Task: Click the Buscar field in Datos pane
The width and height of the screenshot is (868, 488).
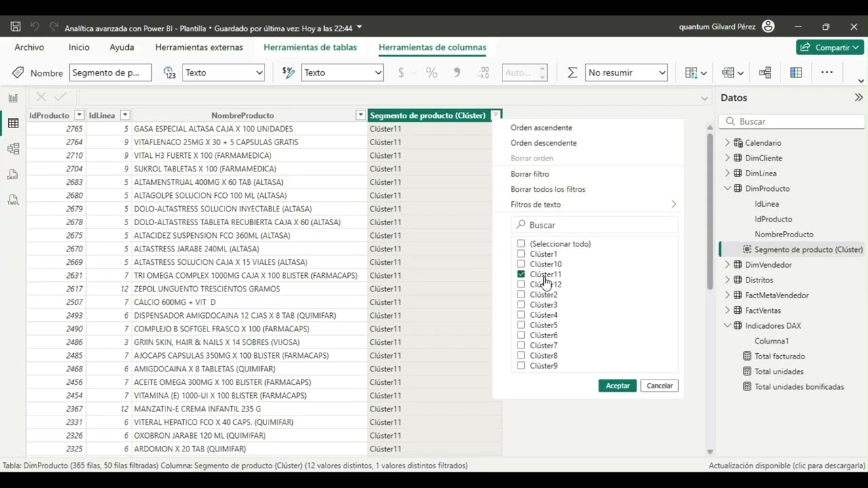Action: coord(792,121)
